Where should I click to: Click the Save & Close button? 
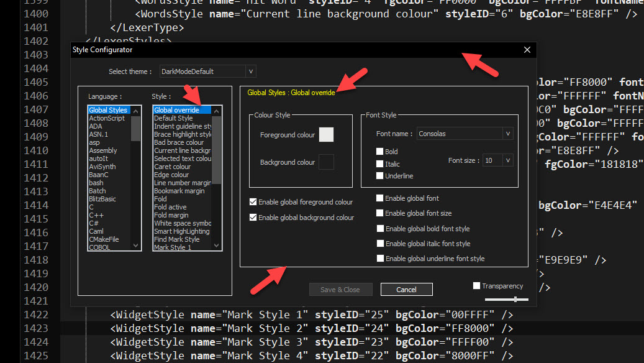click(x=340, y=289)
